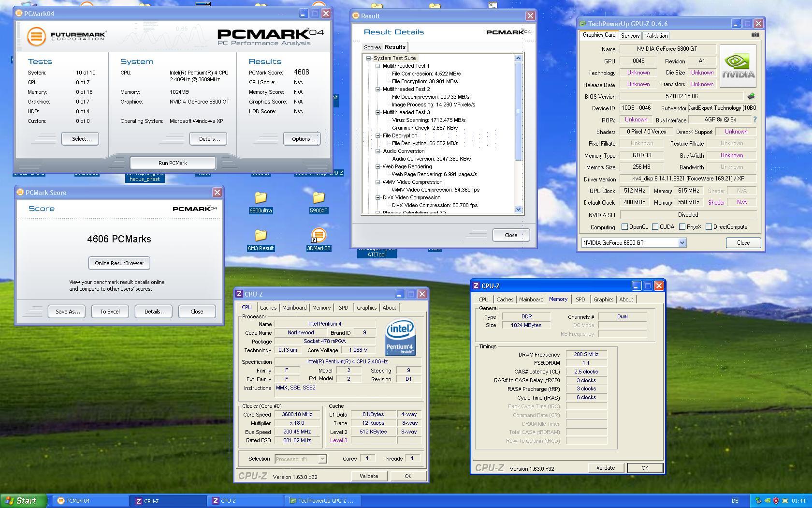Click the PCMark04 taskbar button
This screenshot has height=508, width=812.
91,501
